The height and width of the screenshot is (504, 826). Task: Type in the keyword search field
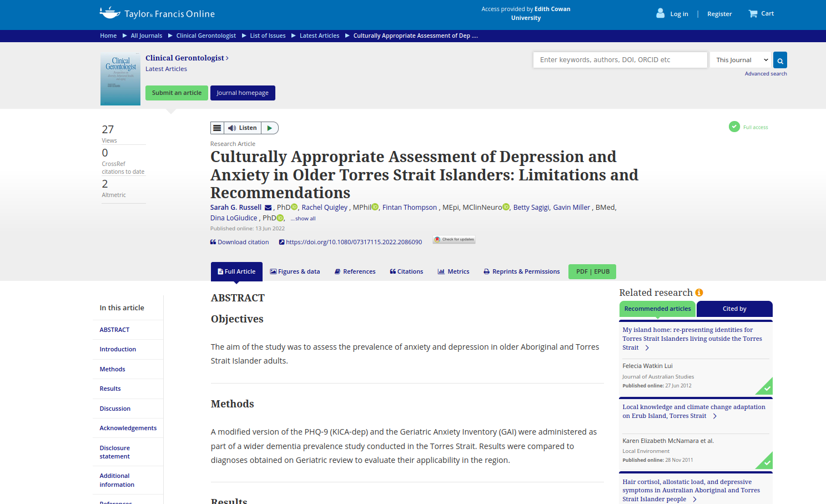pos(619,60)
